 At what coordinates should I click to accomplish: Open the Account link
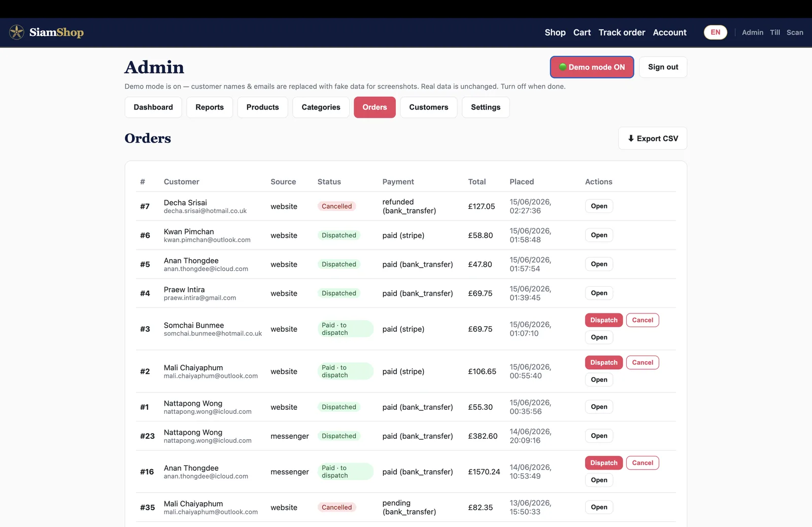669,32
